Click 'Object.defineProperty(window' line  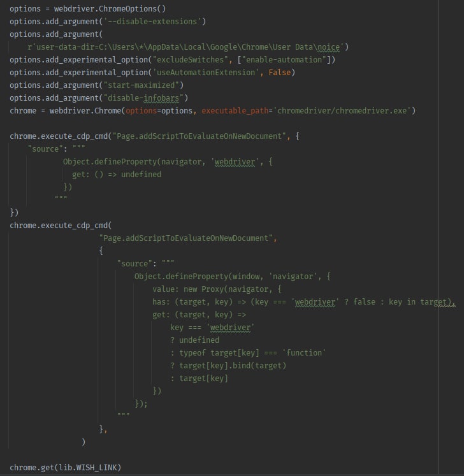click(233, 277)
